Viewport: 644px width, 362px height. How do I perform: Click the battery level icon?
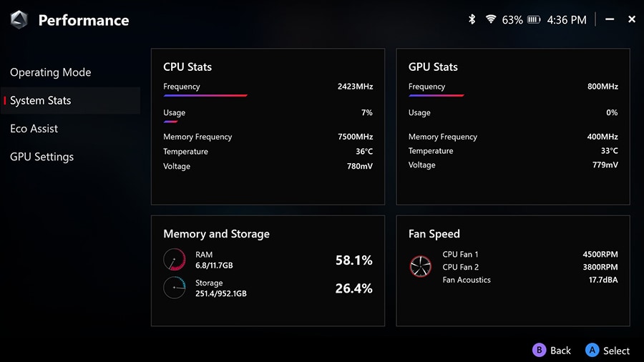534,20
